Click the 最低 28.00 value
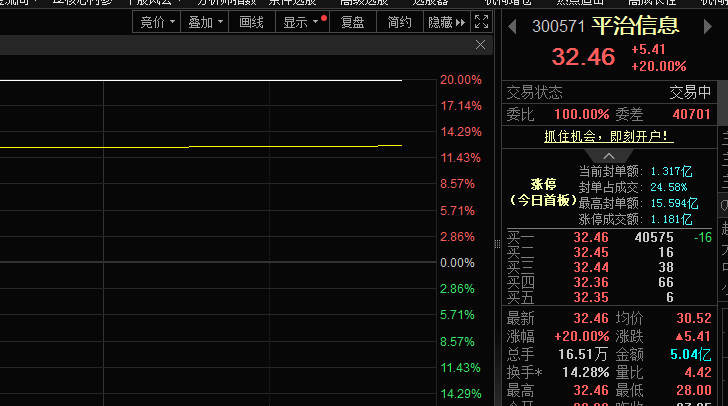This screenshot has height=406, width=728. click(x=694, y=390)
